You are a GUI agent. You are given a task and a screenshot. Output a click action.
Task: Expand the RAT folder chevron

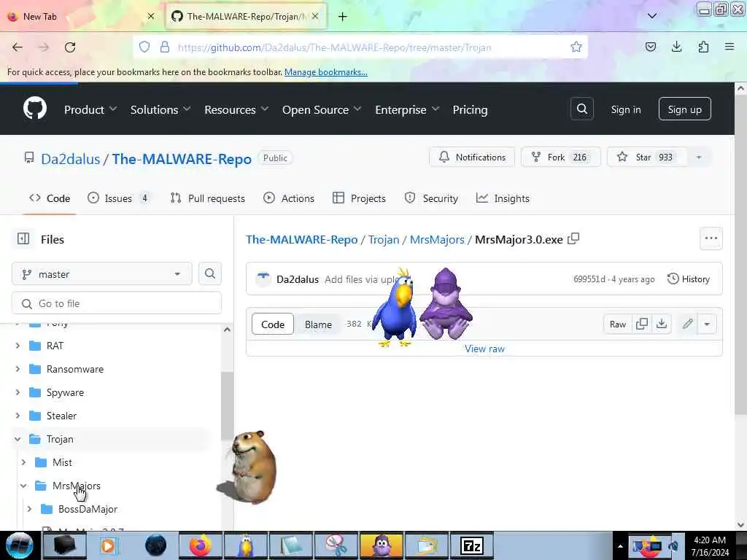pyautogui.click(x=18, y=345)
